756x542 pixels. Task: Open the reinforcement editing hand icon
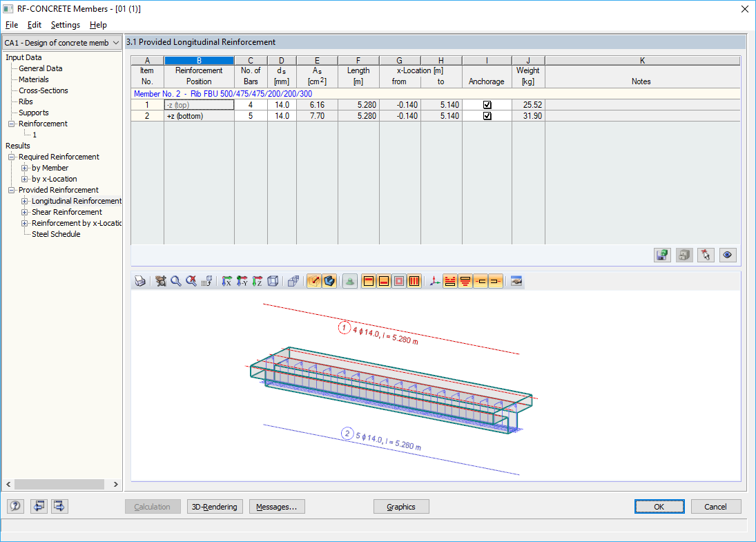516,281
